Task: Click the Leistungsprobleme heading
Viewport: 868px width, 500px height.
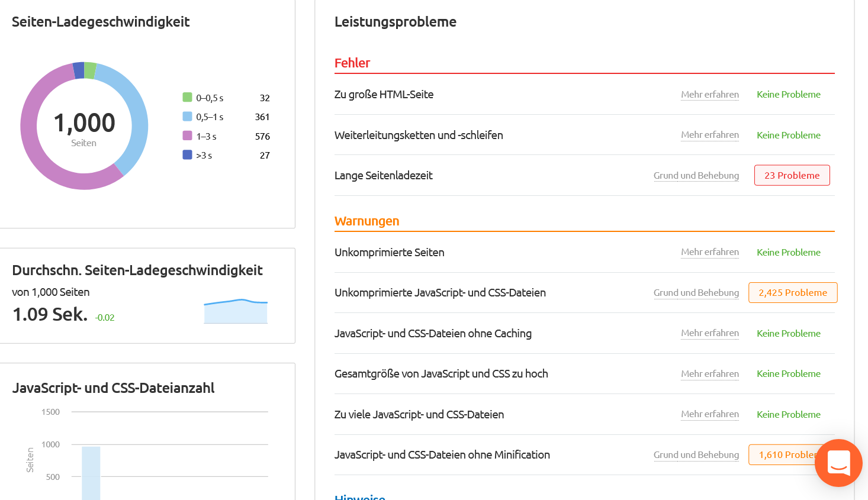Action: [x=396, y=22]
